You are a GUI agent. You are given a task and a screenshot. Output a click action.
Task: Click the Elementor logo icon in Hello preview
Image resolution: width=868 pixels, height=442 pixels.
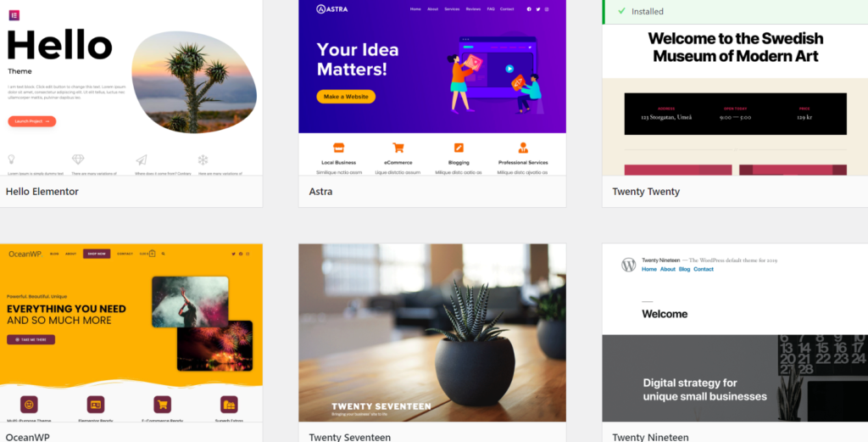click(x=14, y=15)
